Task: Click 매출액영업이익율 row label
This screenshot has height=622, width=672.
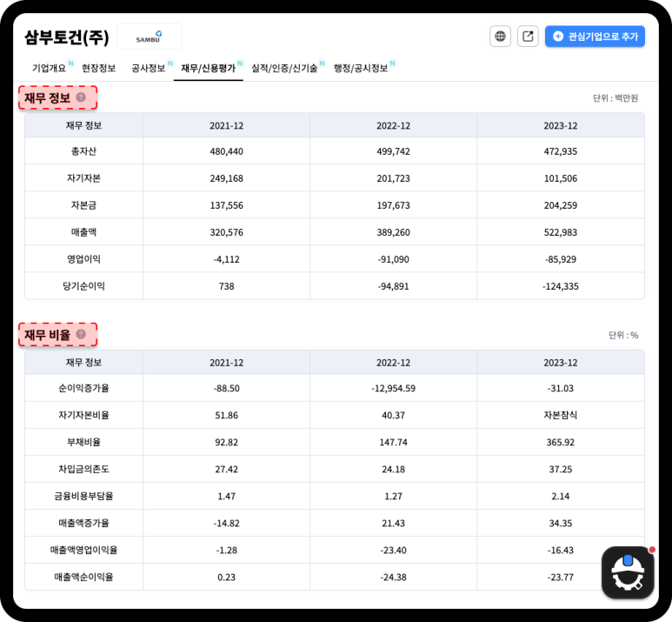Action: click(x=83, y=551)
